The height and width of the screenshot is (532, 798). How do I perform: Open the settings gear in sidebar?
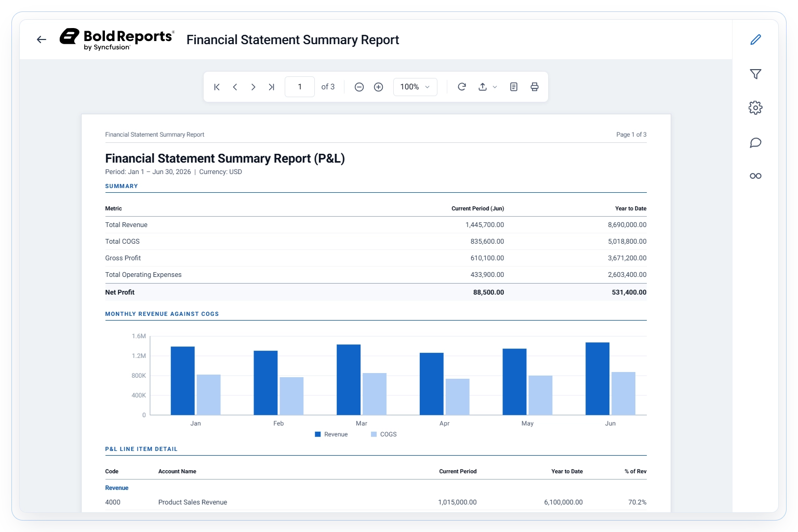click(x=755, y=108)
